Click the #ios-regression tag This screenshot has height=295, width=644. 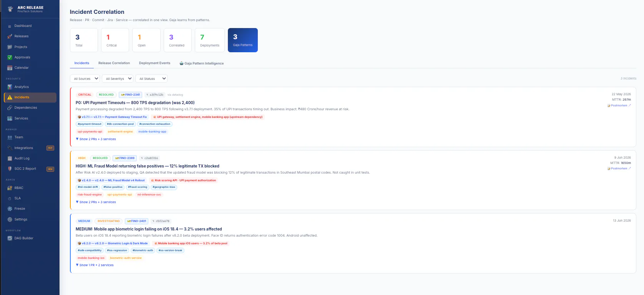coord(117,250)
